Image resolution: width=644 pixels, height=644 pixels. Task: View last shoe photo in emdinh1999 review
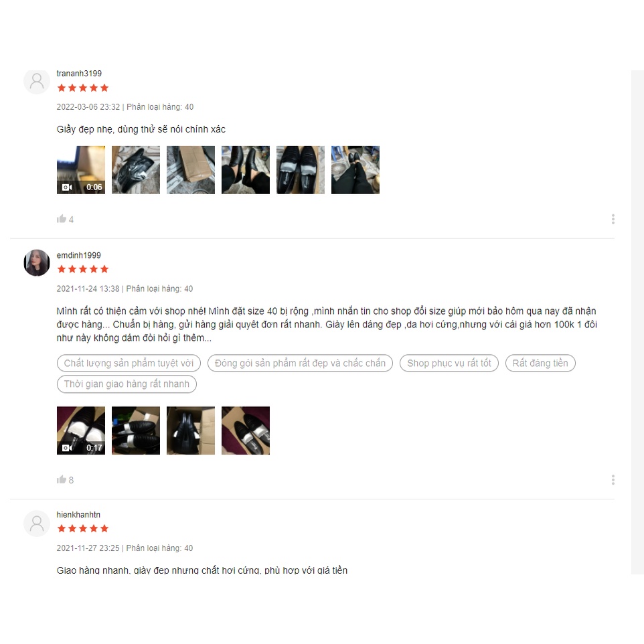point(246,430)
